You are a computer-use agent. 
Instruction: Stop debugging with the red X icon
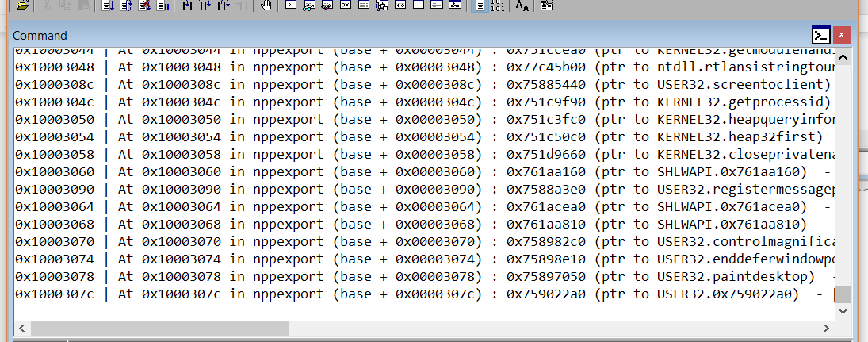144,6
